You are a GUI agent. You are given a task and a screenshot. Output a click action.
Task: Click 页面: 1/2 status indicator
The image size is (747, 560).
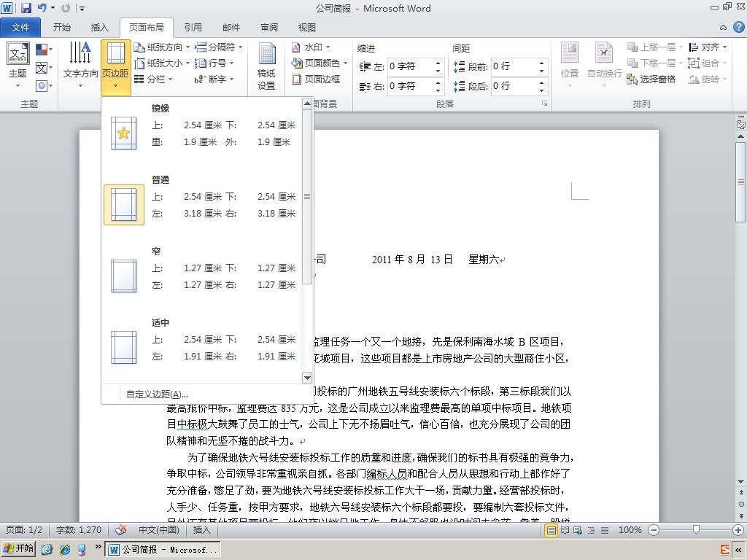(x=24, y=530)
